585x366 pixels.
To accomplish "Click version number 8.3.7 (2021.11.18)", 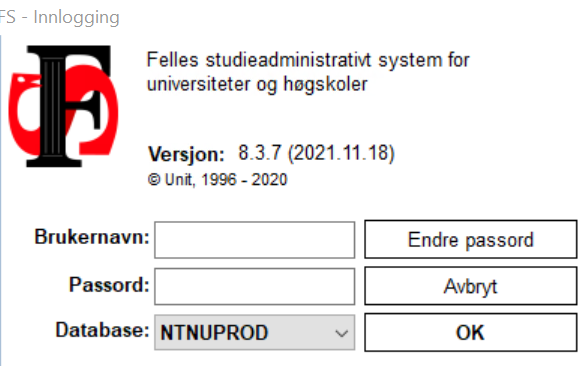I will 316,153.
